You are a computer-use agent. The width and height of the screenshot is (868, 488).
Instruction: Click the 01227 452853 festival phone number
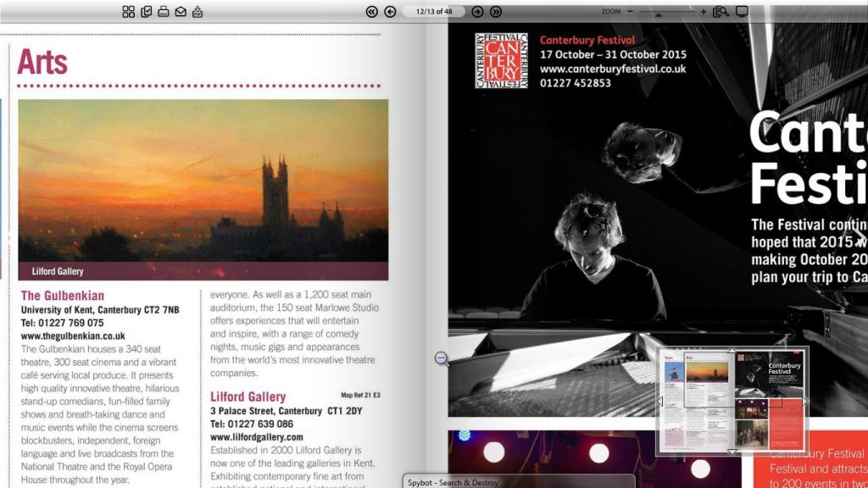coord(576,83)
